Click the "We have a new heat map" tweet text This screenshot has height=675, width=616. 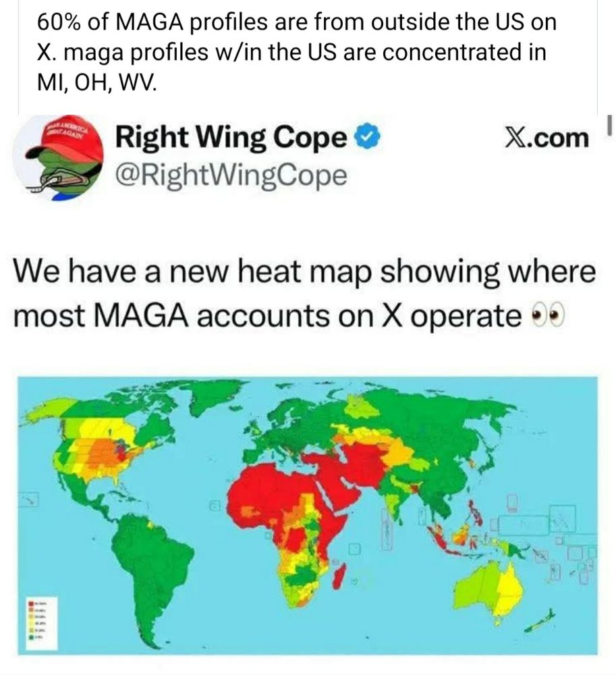304,294
